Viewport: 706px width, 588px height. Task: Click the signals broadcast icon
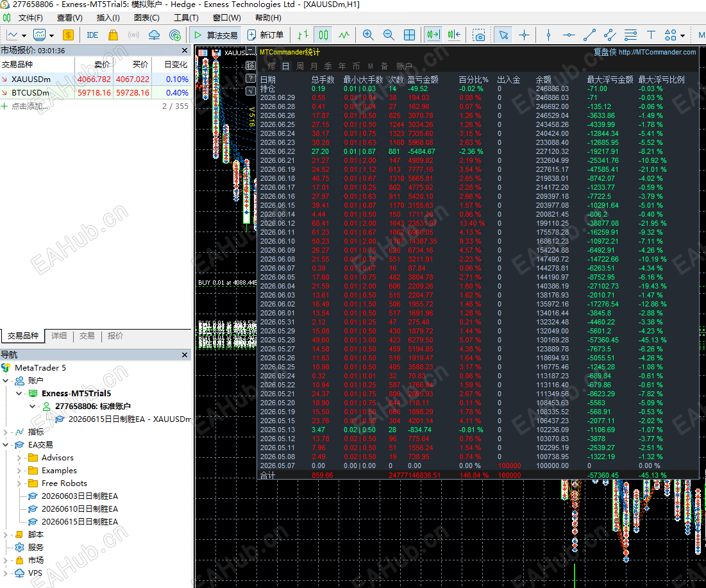[133, 35]
